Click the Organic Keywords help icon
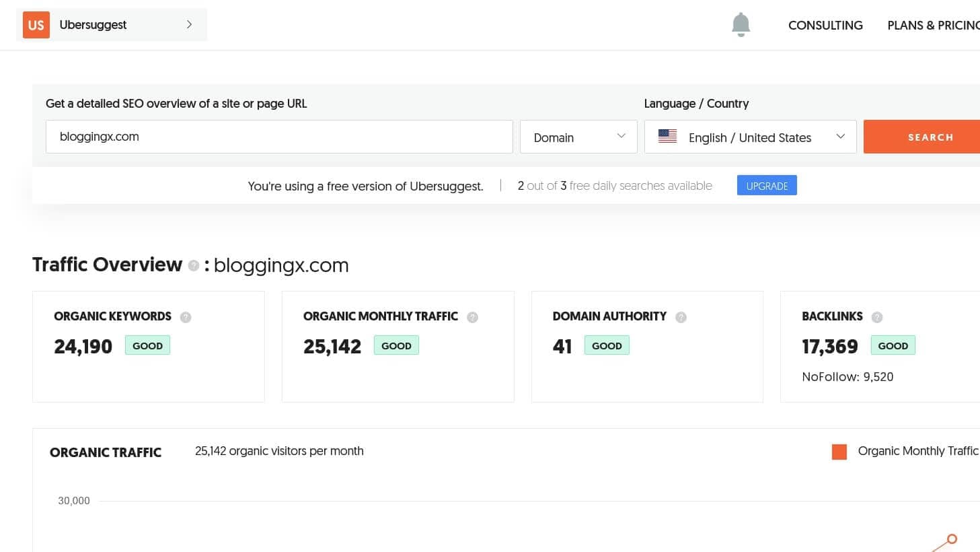 click(x=186, y=317)
